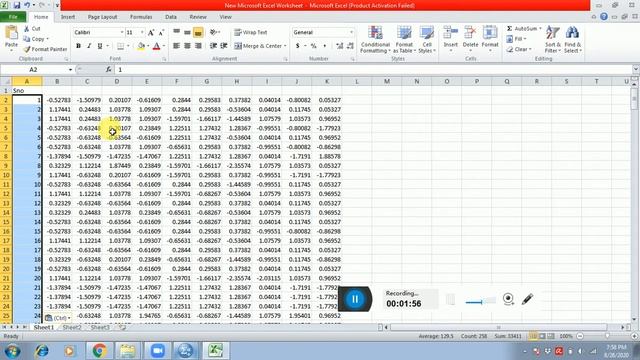This screenshot has height=360, width=640.
Task: Click Decrease Decimal button
Action: tap(350, 46)
